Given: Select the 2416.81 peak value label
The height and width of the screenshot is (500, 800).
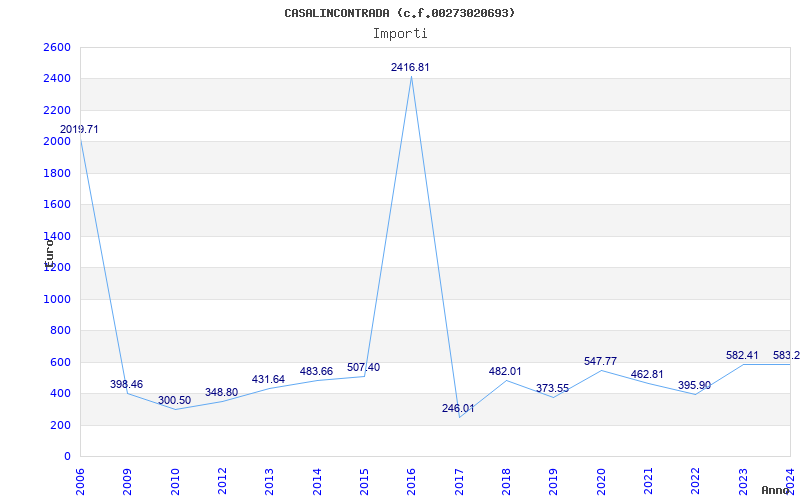Looking at the screenshot, I should pyautogui.click(x=410, y=67).
